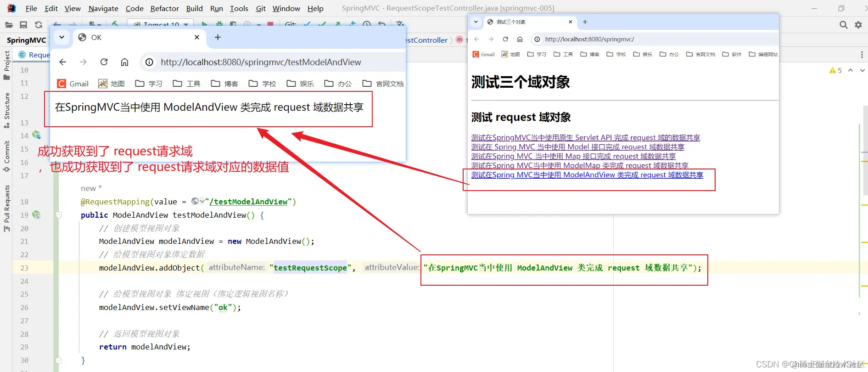Click the Debug bug icon
Image resolution: width=868 pixels, height=372 pixels.
[219, 24]
